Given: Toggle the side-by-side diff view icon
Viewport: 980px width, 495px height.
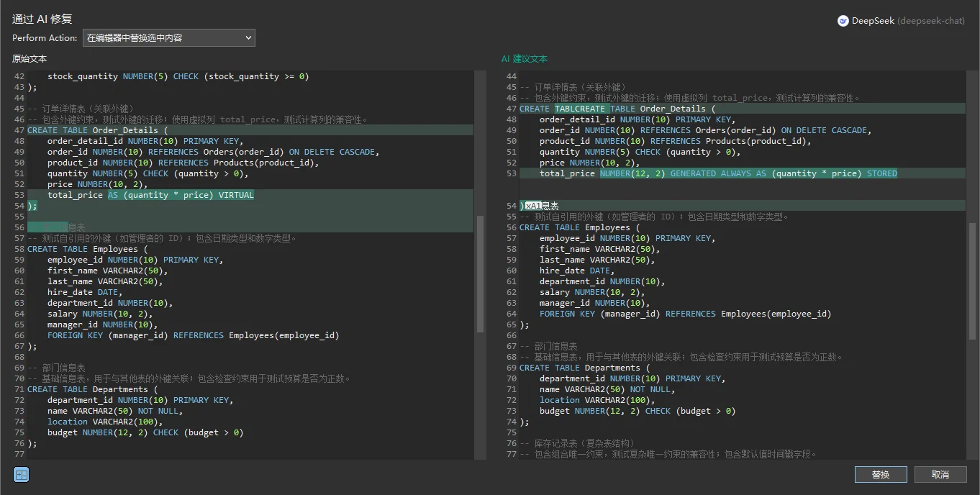Looking at the screenshot, I should [21, 475].
